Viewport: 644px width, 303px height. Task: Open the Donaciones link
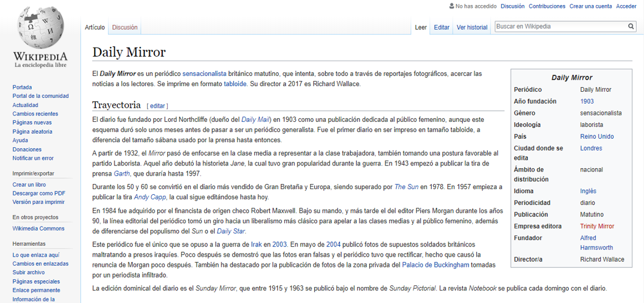click(27, 150)
